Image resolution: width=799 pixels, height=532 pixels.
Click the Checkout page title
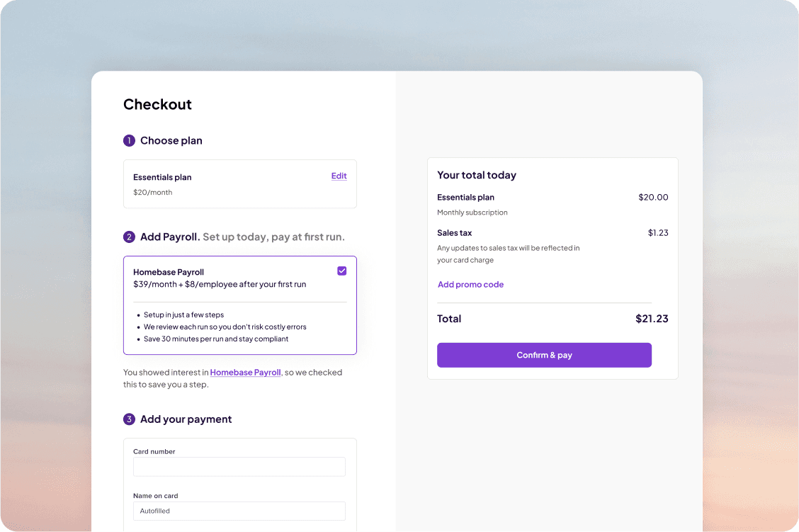pos(157,104)
